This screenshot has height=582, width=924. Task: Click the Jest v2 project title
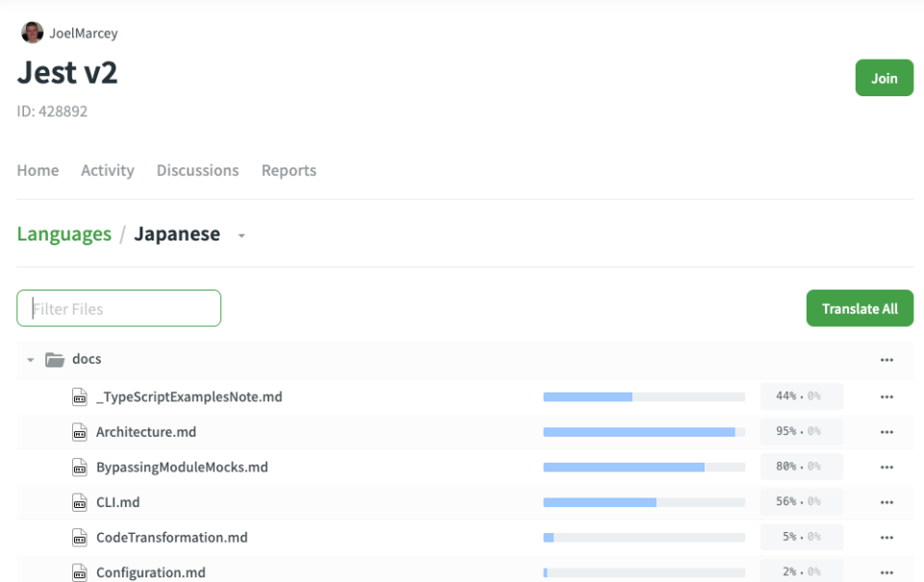point(67,73)
